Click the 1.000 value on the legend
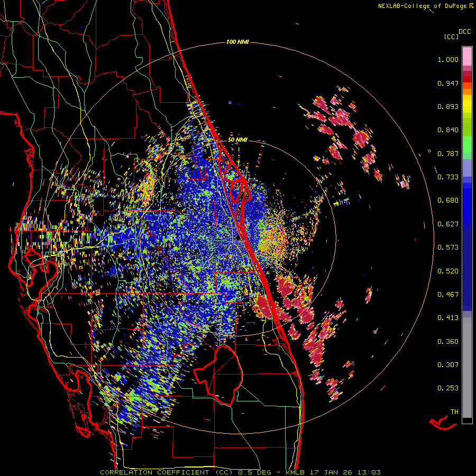Image resolution: width=476 pixels, height=476 pixels. tap(448, 60)
